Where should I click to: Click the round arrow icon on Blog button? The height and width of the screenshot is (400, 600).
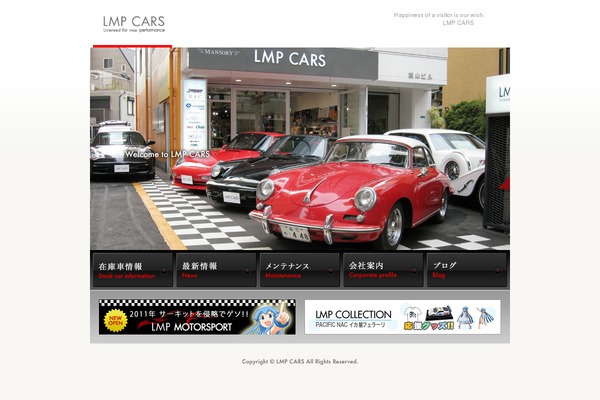click(497, 271)
